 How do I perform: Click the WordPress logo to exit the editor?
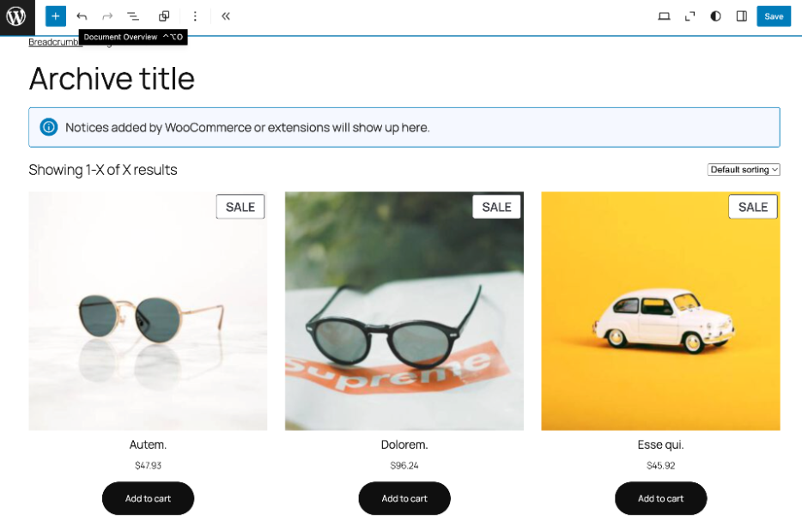point(15,15)
